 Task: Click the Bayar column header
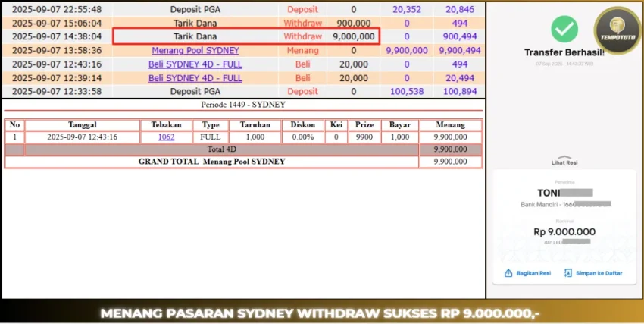(399, 125)
